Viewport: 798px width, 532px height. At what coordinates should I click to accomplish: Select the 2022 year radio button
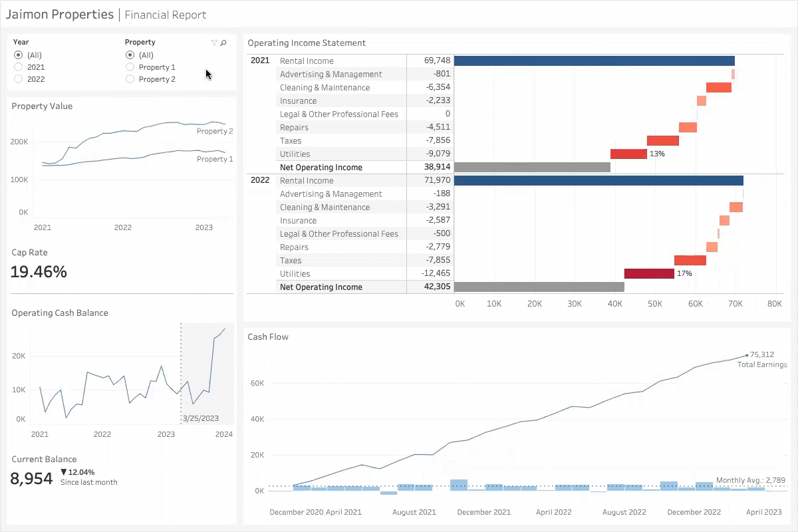click(x=19, y=79)
